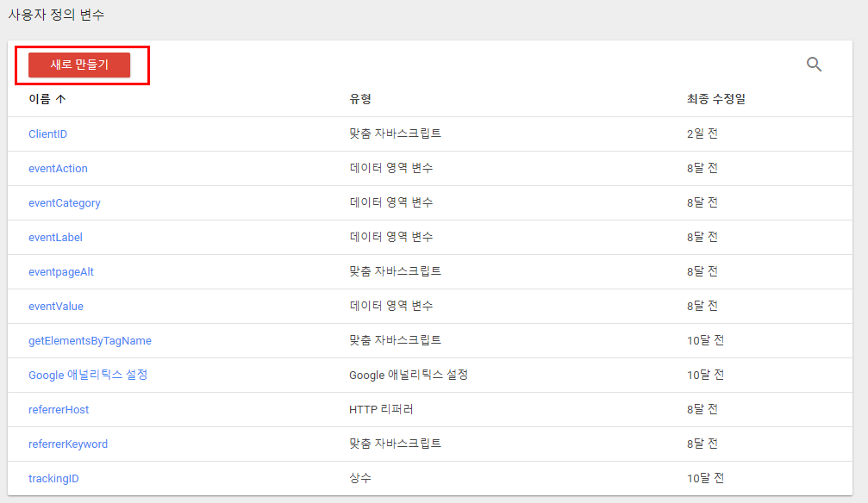Open the trackingID variable

coord(53,479)
